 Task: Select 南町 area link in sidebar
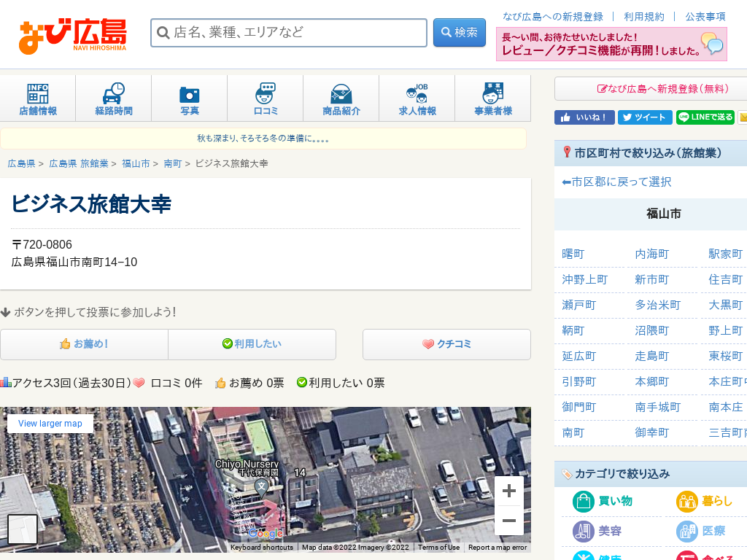pos(573,432)
